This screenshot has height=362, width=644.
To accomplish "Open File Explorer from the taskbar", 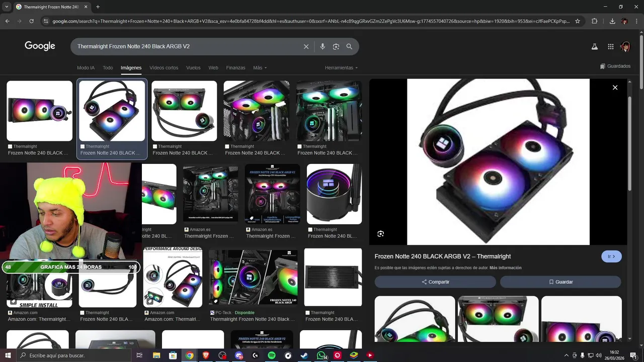I will coord(156,355).
